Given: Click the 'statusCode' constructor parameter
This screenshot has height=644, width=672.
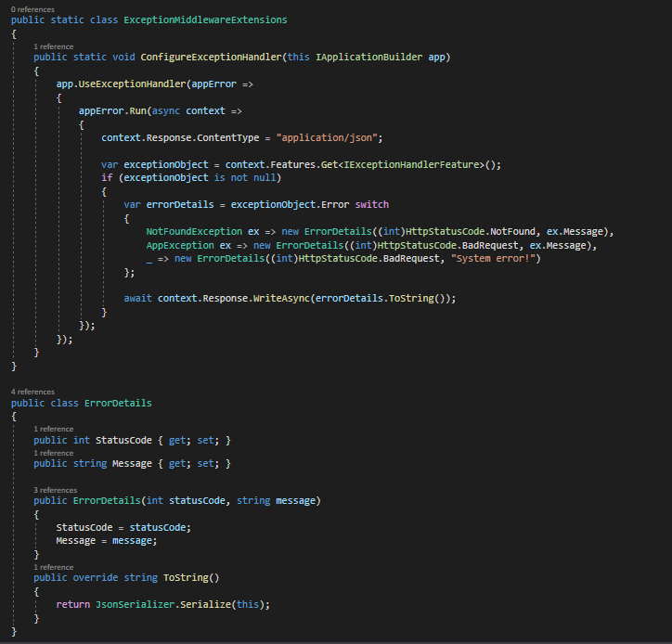Looking at the screenshot, I should 197,501.
